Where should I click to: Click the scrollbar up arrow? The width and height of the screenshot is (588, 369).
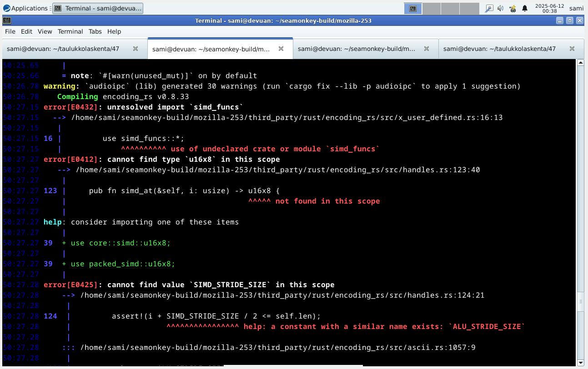tap(580, 63)
